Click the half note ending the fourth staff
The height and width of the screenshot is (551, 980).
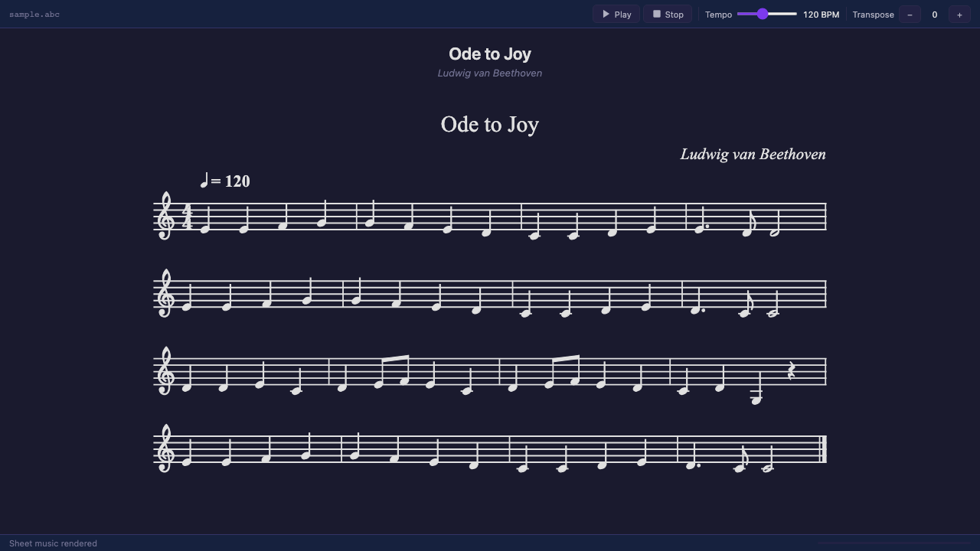768,458
